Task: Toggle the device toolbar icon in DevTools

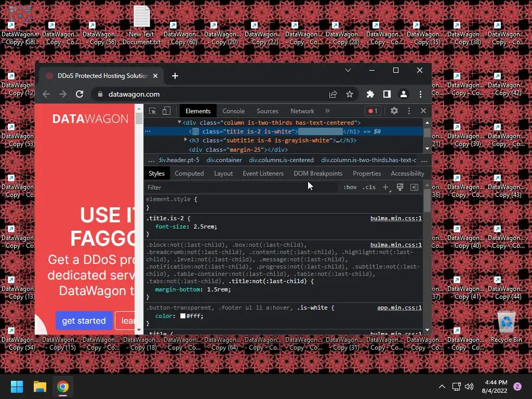Action: 166,111
